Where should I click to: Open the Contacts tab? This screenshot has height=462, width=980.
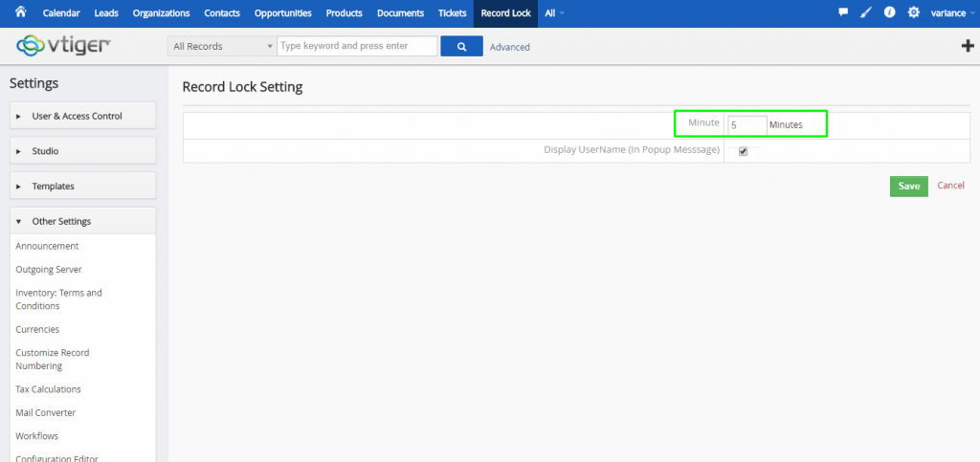pos(222,13)
